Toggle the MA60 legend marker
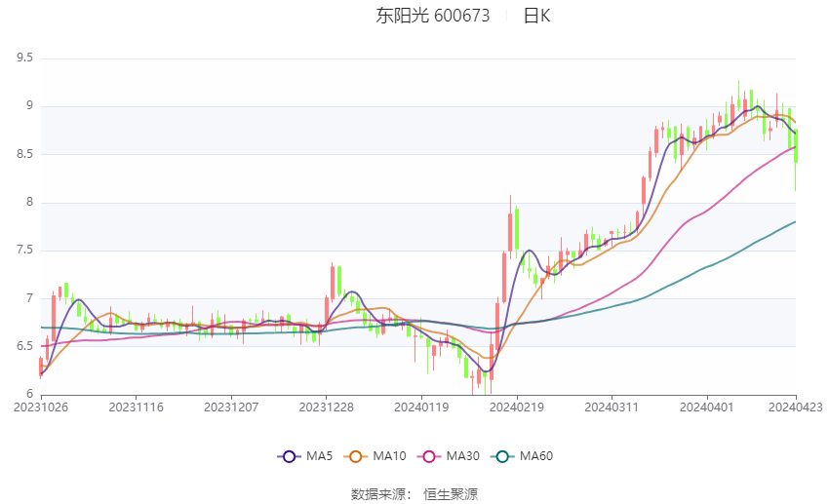829x504 pixels. [x=502, y=456]
